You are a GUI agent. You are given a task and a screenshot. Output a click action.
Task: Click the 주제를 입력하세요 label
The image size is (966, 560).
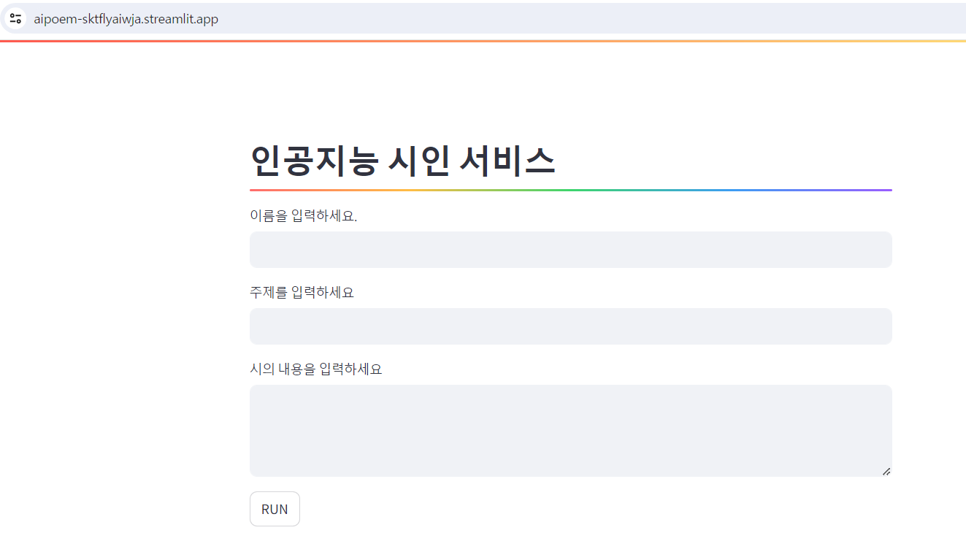pyautogui.click(x=302, y=293)
